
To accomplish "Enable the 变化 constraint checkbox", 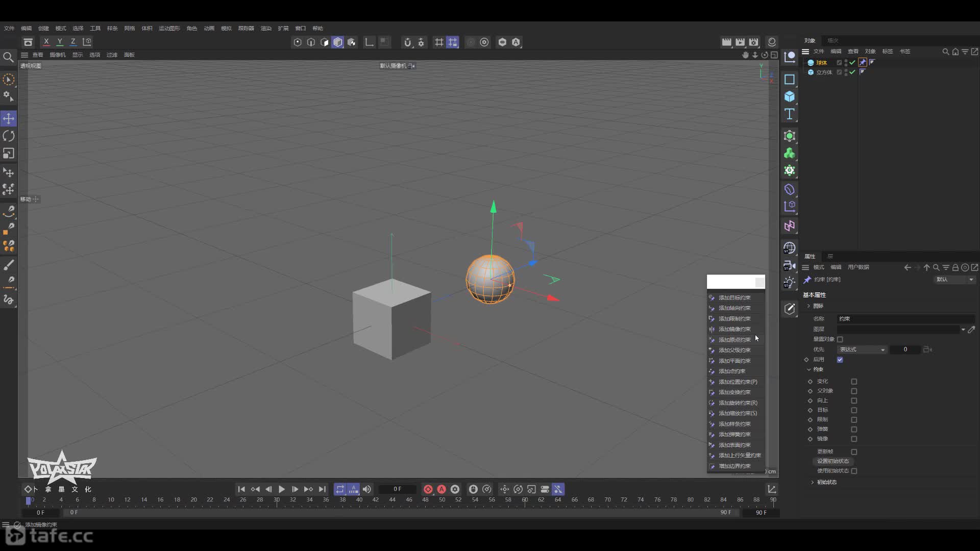I will (x=854, y=382).
